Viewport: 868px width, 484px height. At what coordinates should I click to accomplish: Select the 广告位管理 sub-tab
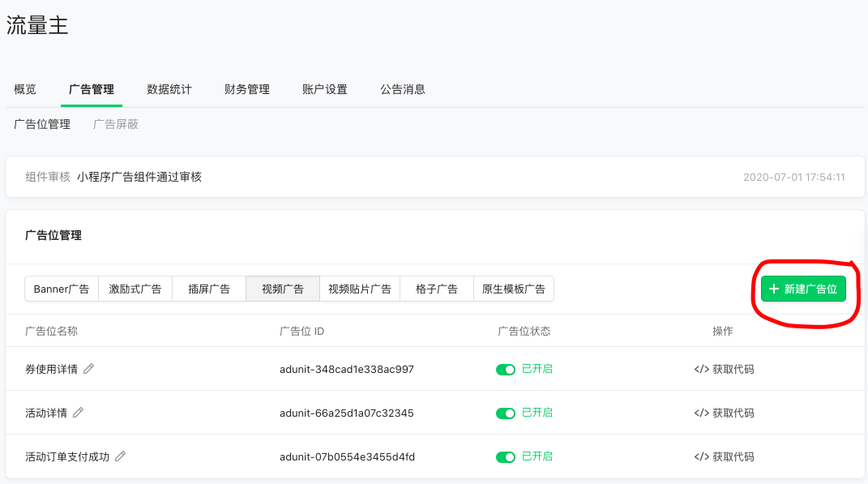click(x=42, y=124)
